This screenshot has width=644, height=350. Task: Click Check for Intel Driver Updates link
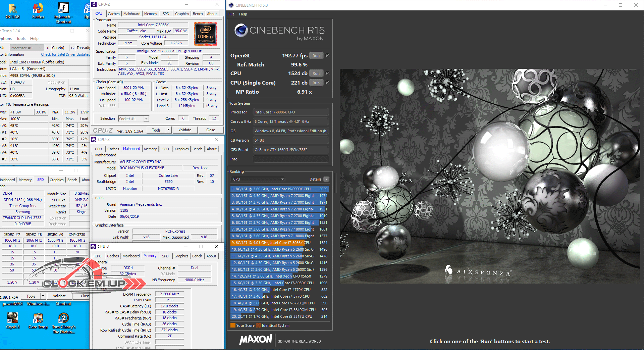(65, 54)
